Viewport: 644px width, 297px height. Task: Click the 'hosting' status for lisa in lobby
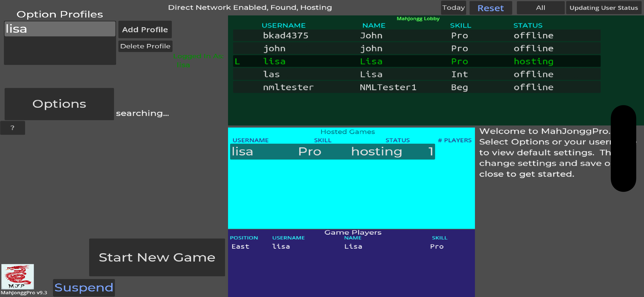pos(533,61)
